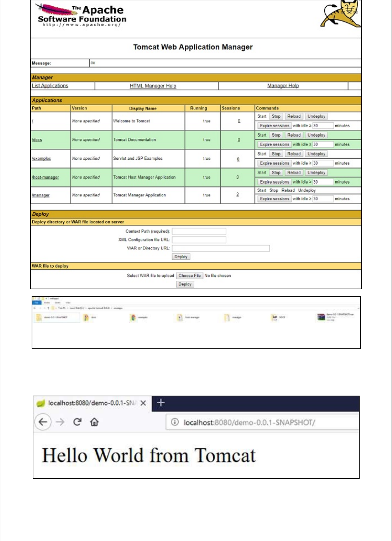Viewport: 392px width, 541px height.
Task: Click the browser forward arrow
Action: (60, 422)
